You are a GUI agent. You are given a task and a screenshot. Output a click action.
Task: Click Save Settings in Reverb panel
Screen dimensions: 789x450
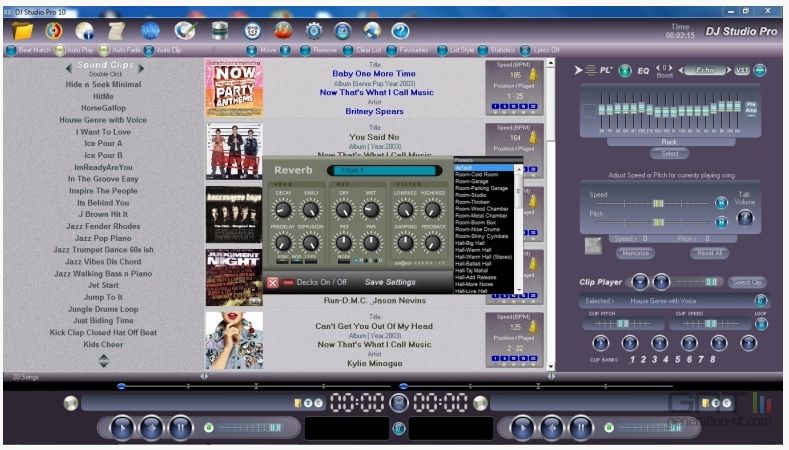pos(390,282)
